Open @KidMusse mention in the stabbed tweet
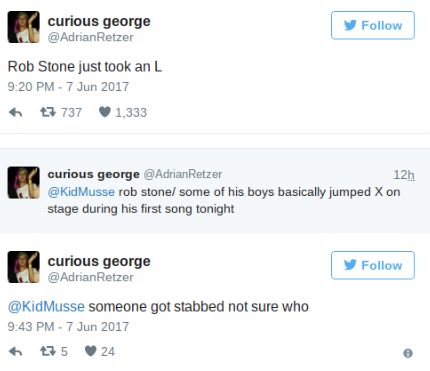 point(46,307)
